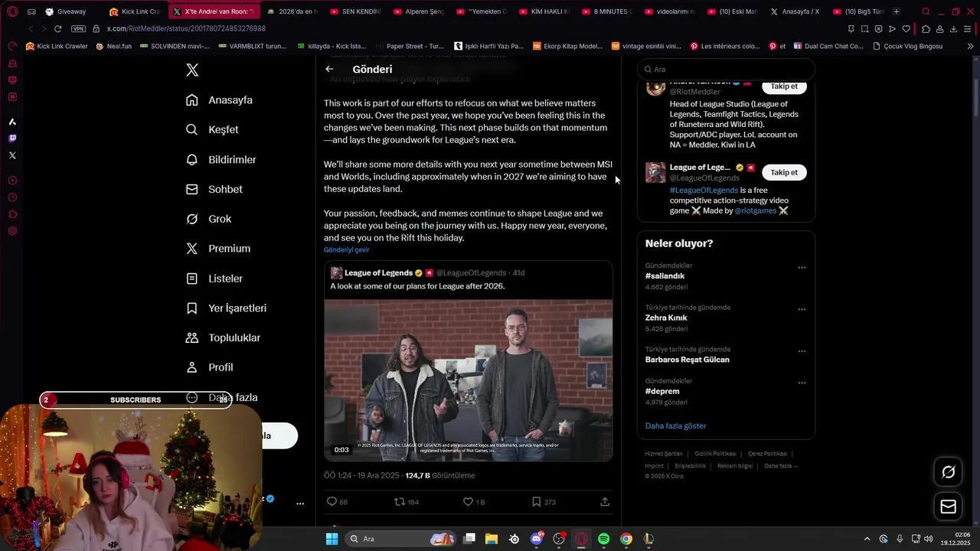Viewport: 980px width, 551px height.
Task: Follow RiotMeddler with Takip et button
Action: pos(784,86)
